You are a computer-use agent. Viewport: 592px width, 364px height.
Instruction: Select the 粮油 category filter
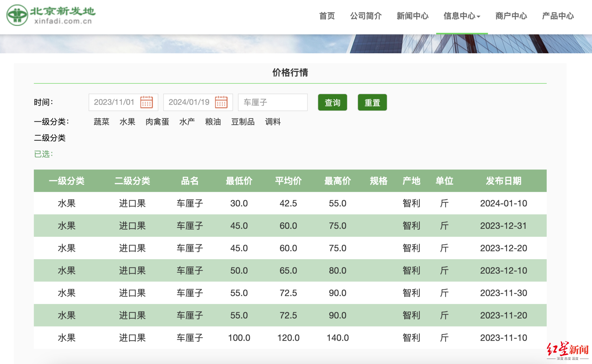pos(213,122)
